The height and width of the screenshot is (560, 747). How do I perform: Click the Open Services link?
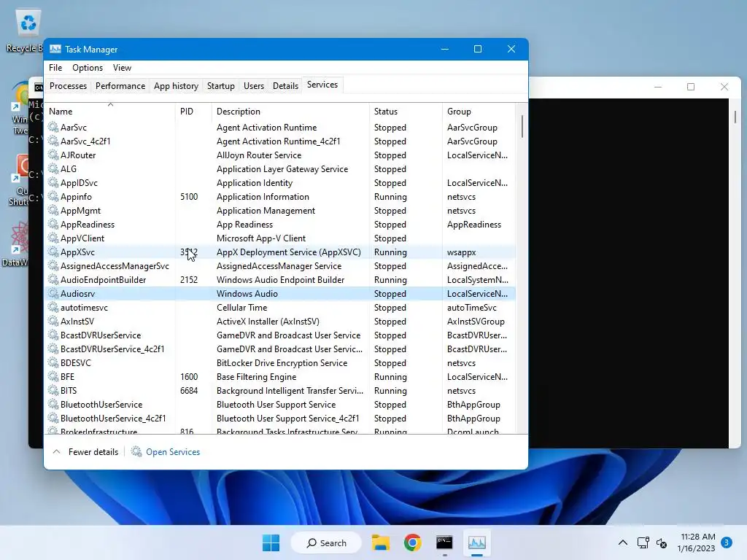(173, 452)
